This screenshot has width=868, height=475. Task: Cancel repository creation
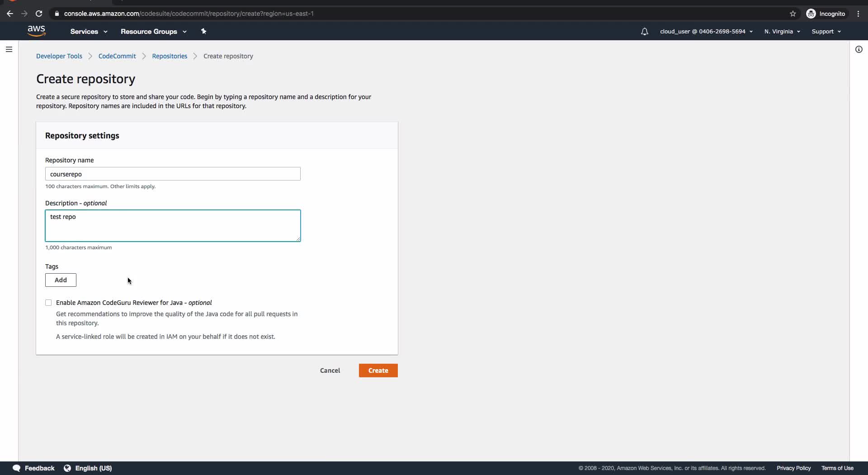click(x=330, y=370)
